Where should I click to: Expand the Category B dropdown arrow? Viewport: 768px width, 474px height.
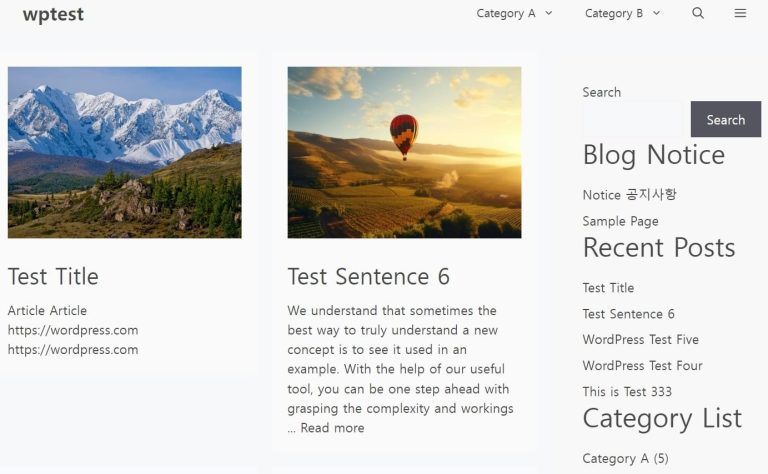coord(657,13)
